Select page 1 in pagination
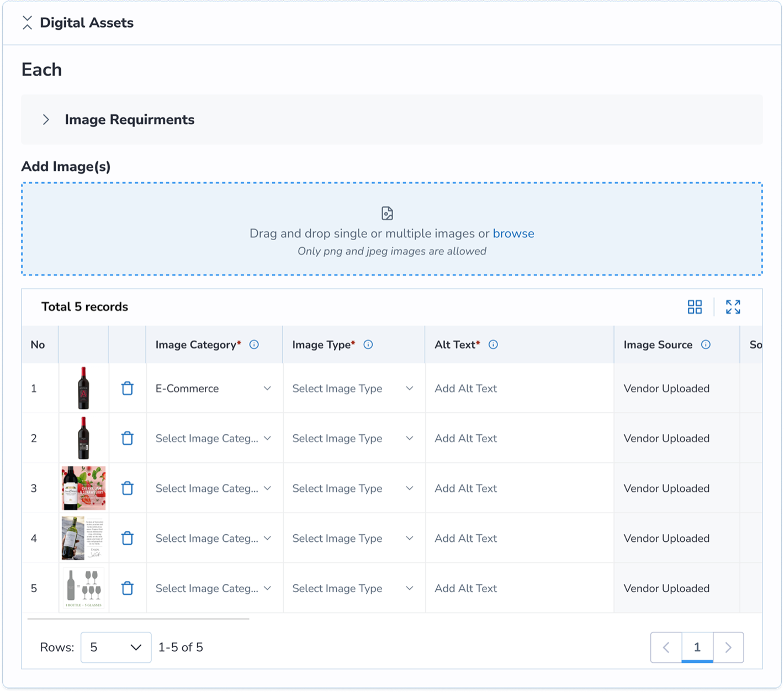Image resolution: width=784 pixels, height=692 pixels. (x=697, y=647)
